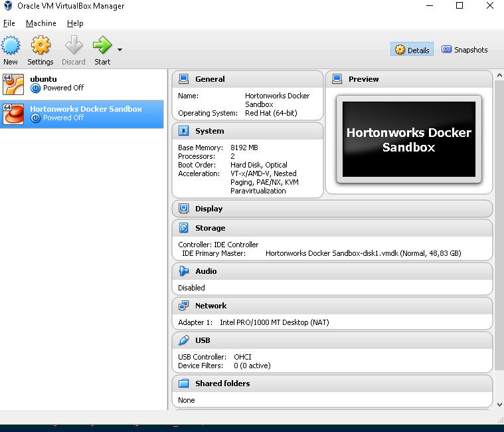The width and height of the screenshot is (504, 432).
Task: Click the Base Memory value 8192 MB
Action: 244,148
